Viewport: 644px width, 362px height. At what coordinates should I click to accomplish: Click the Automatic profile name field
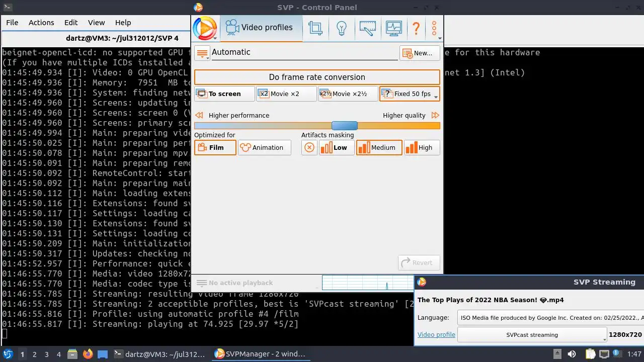point(304,52)
